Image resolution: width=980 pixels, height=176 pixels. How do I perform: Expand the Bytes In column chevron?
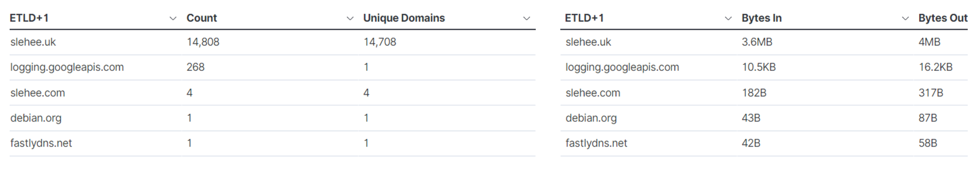click(905, 18)
